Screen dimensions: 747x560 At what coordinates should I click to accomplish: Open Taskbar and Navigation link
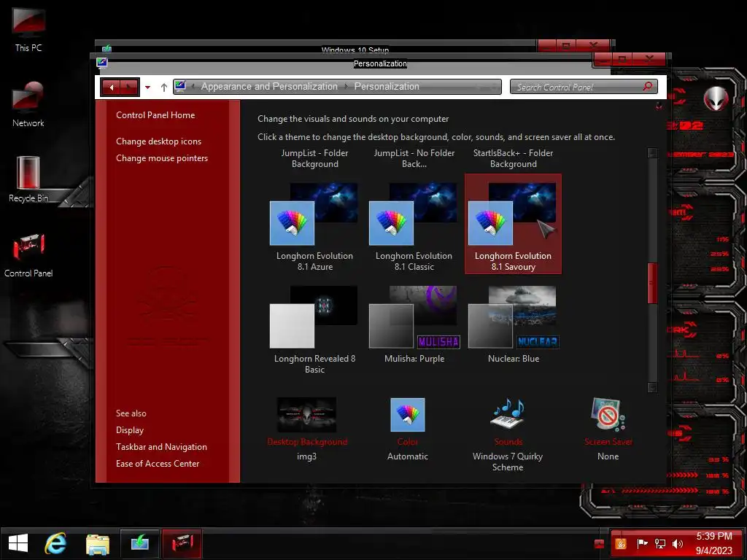tap(161, 447)
